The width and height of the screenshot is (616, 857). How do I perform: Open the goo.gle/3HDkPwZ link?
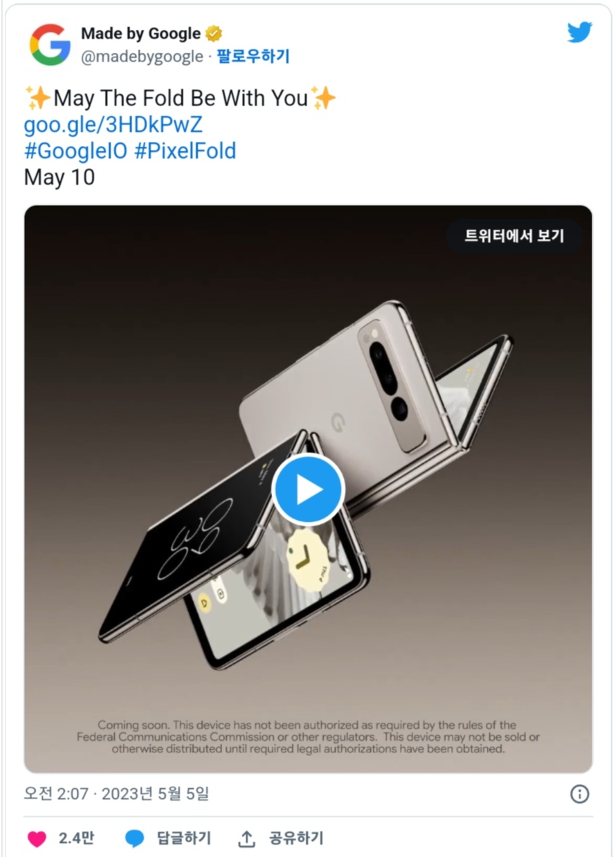(113, 125)
